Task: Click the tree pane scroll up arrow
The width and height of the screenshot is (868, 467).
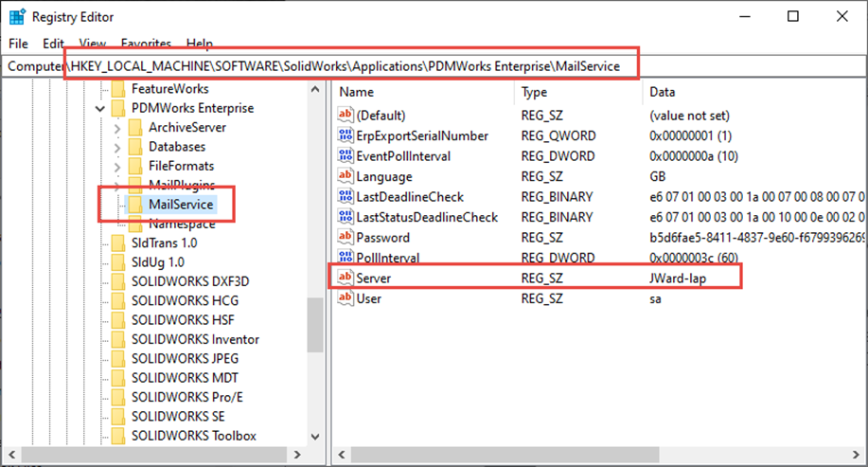Action: [315, 89]
